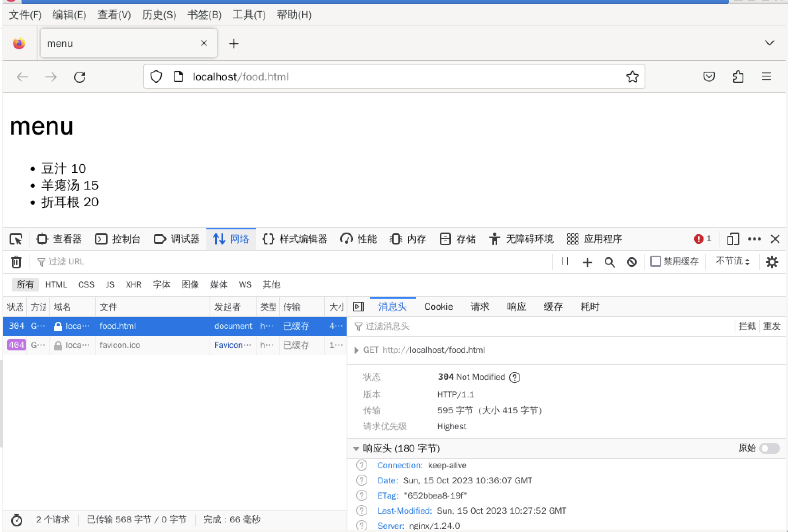This screenshot has height=532, width=788.
Task: Reload the current page
Action: (x=80, y=77)
